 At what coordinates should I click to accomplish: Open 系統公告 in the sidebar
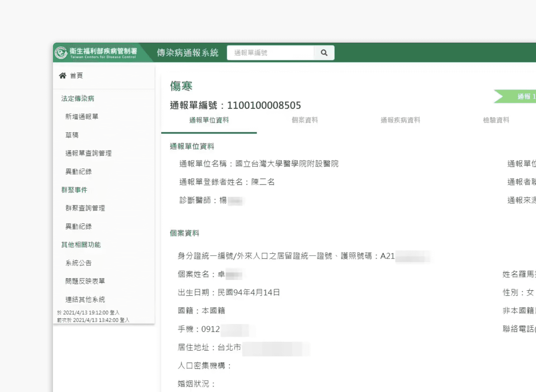click(x=79, y=263)
